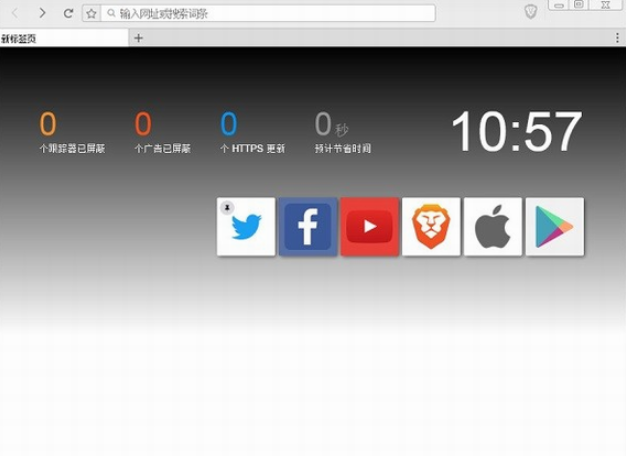Click the back navigation arrow
The height and width of the screenshot is (456, 626).
[15, 13]
